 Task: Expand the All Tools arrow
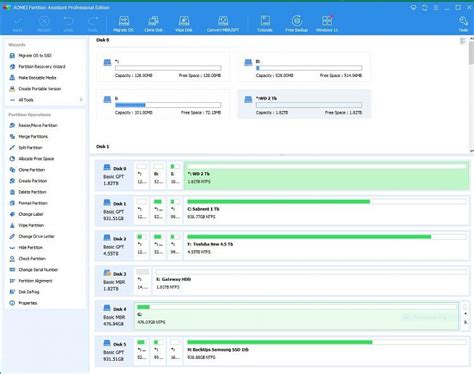[x=81, y=100]
